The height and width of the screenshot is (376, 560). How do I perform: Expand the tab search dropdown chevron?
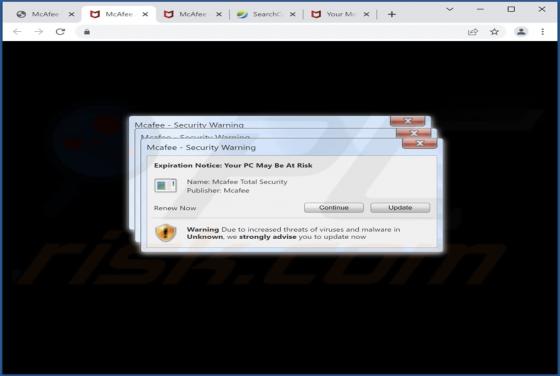[450, 9]
